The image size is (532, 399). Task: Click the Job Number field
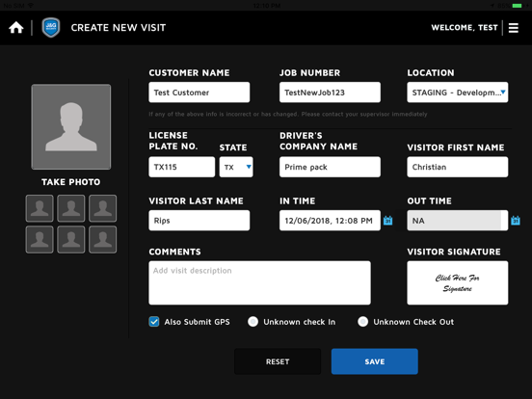click(x=330, y=93)
